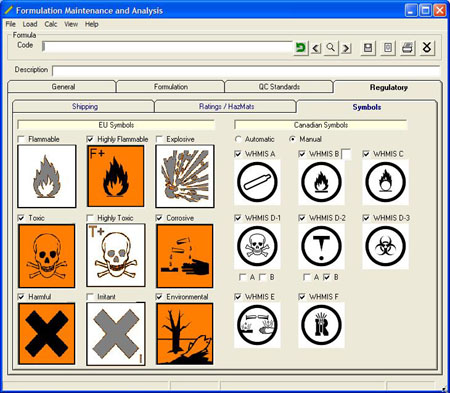Screen dimensions: 450x393
Task: Select the Manual radio button
Action: 292,139
